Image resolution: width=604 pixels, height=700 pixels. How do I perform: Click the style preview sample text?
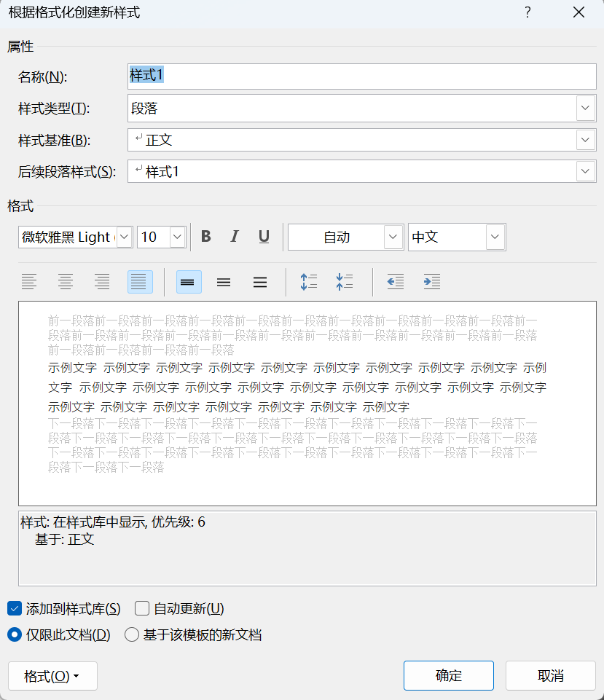[297, 387]
